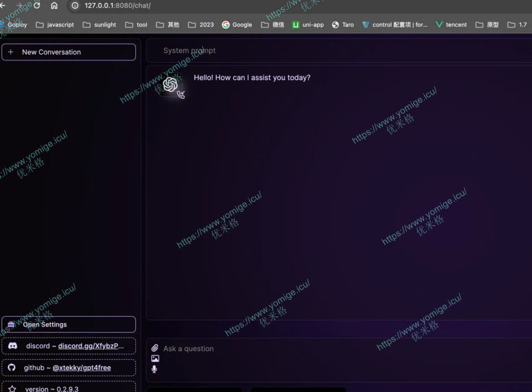Open Settings from the sidebar

click(x=69, y=325)
